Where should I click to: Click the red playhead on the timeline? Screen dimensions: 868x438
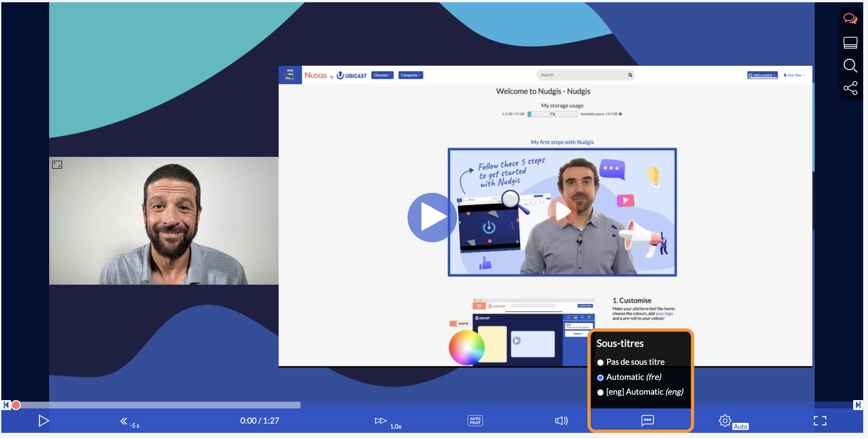pyautogui.click(x=16, y=405)
